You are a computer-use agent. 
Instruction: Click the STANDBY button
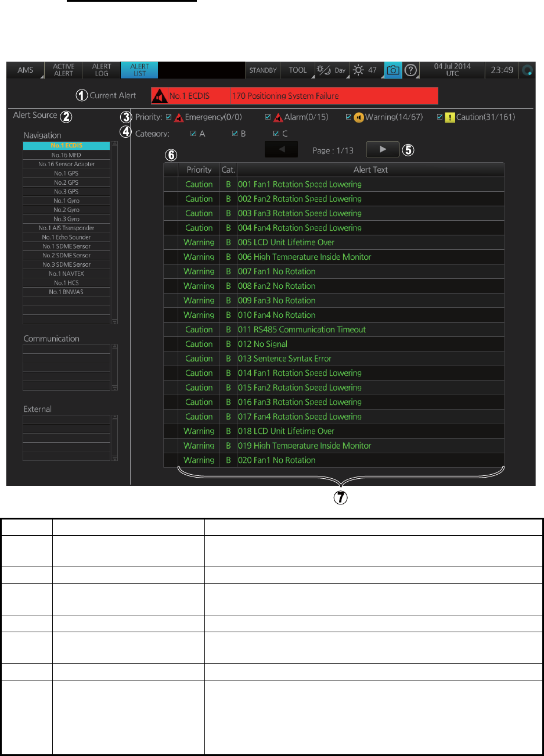coord(263,70)
